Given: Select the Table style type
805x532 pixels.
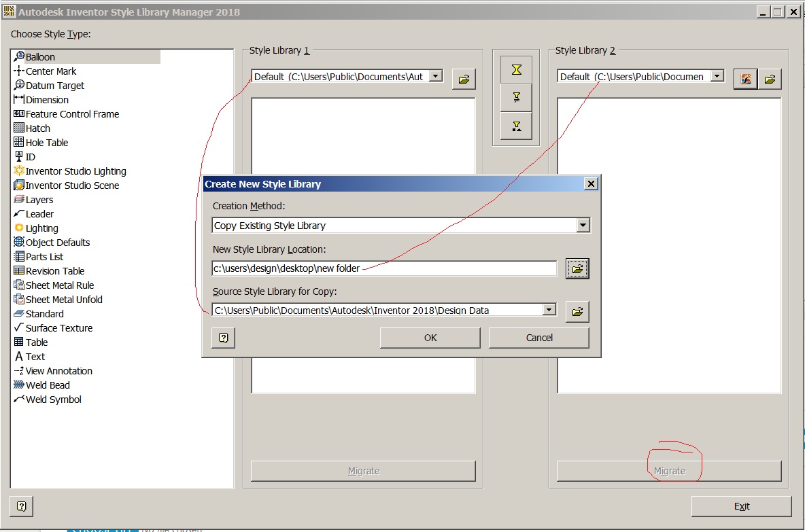Looking at the screenshot, I should click(x=31, y=342).
